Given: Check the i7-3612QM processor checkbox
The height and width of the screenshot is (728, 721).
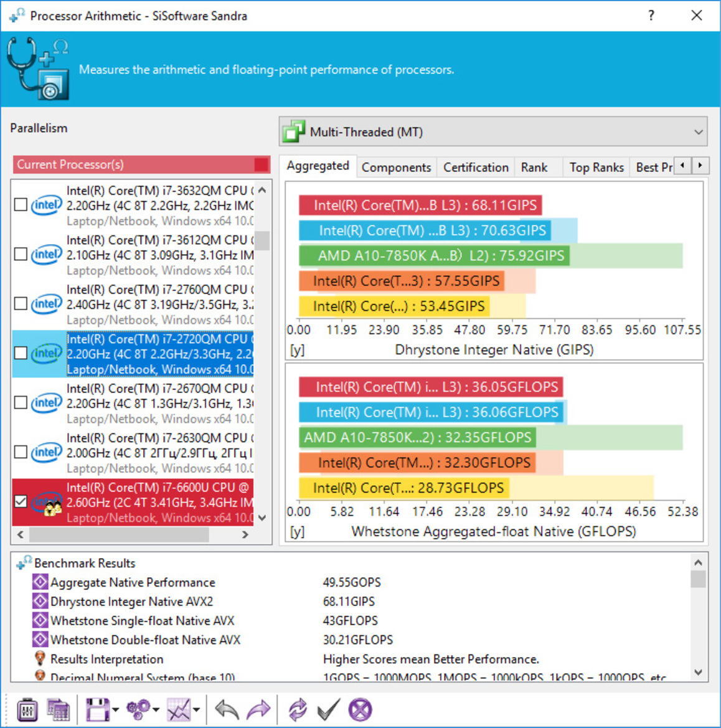Looking at the screenshot, I should click(x=21, y=254).
